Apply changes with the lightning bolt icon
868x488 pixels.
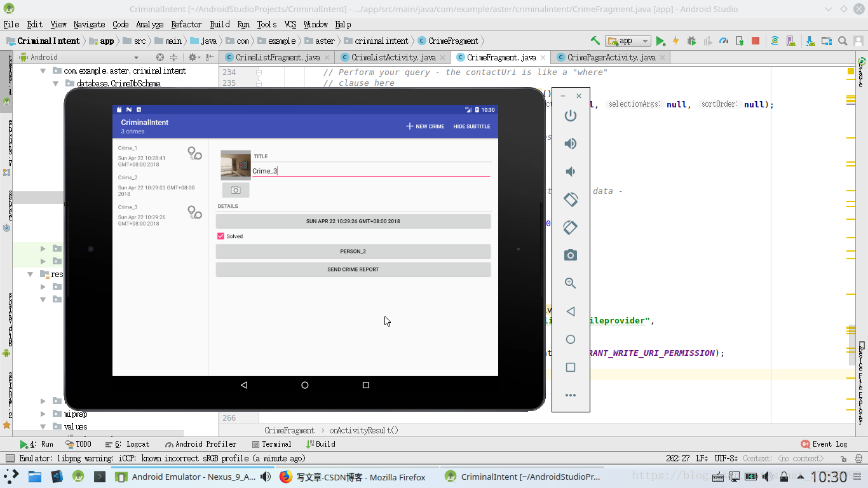[x=676, y=41]
